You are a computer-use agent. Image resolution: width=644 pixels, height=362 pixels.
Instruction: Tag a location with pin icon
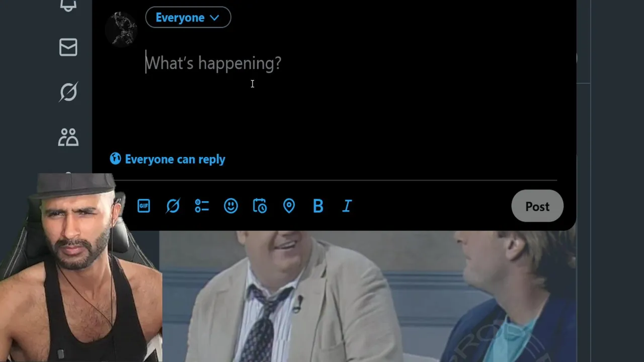[289, 206]
